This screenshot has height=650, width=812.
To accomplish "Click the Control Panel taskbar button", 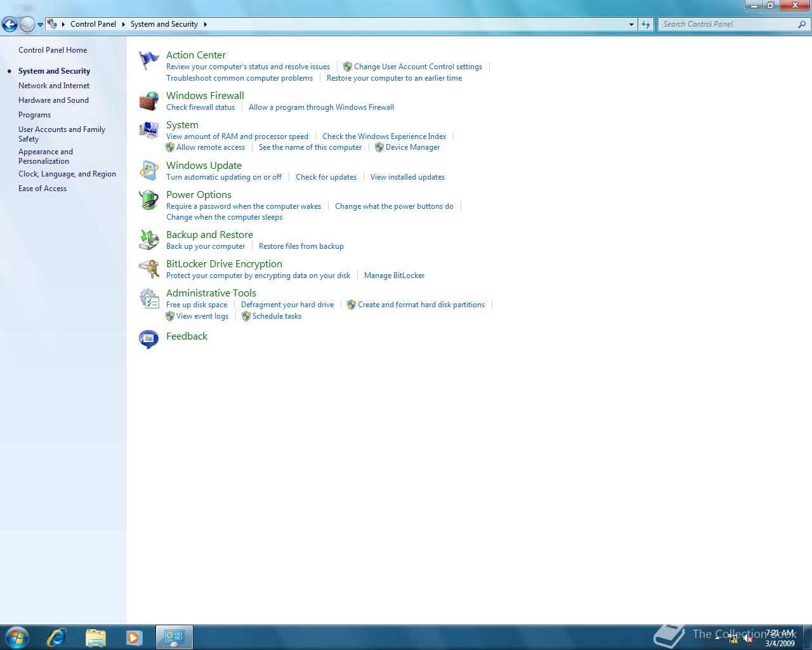I will tap(174, 637).
